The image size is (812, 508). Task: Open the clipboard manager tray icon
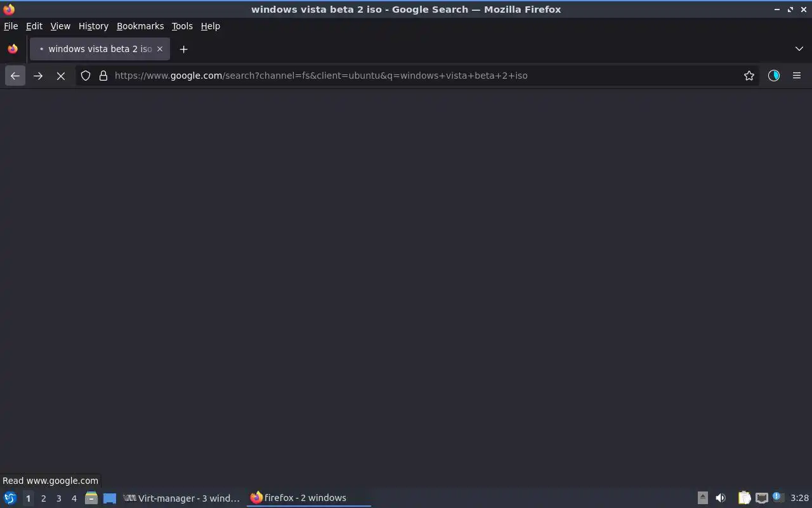point(744,498)
